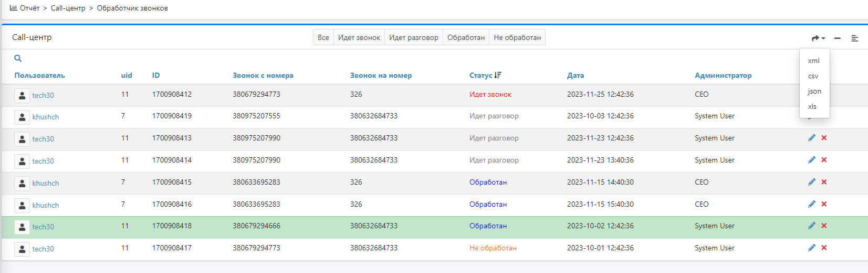Click the search magnifier icon

click(18, 58)
